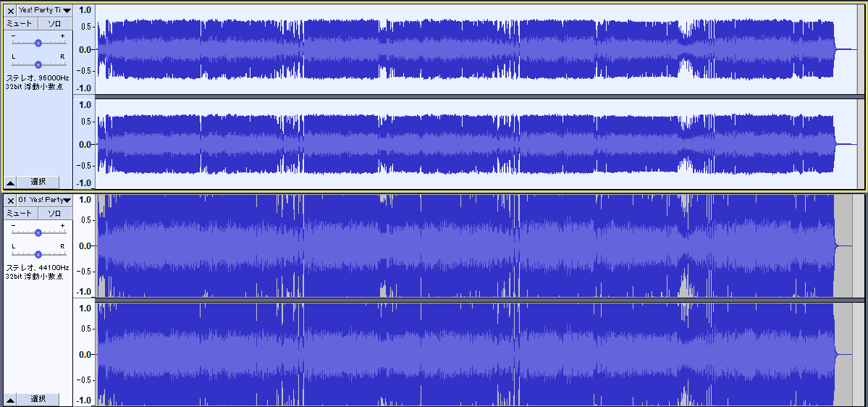The image size is (868, 407).
Task: Click the 96000Hz track's lower channel waveform
Action: (476, 144)
